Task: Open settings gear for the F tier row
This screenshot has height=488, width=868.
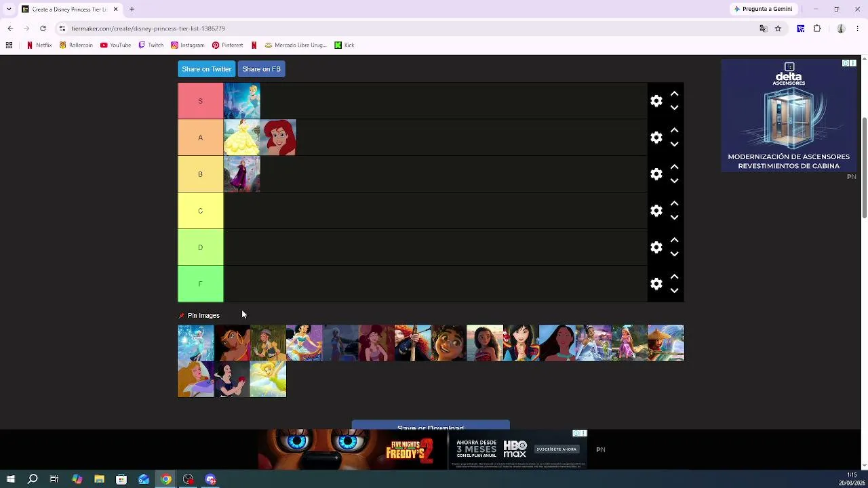Action: click(656, 284)
